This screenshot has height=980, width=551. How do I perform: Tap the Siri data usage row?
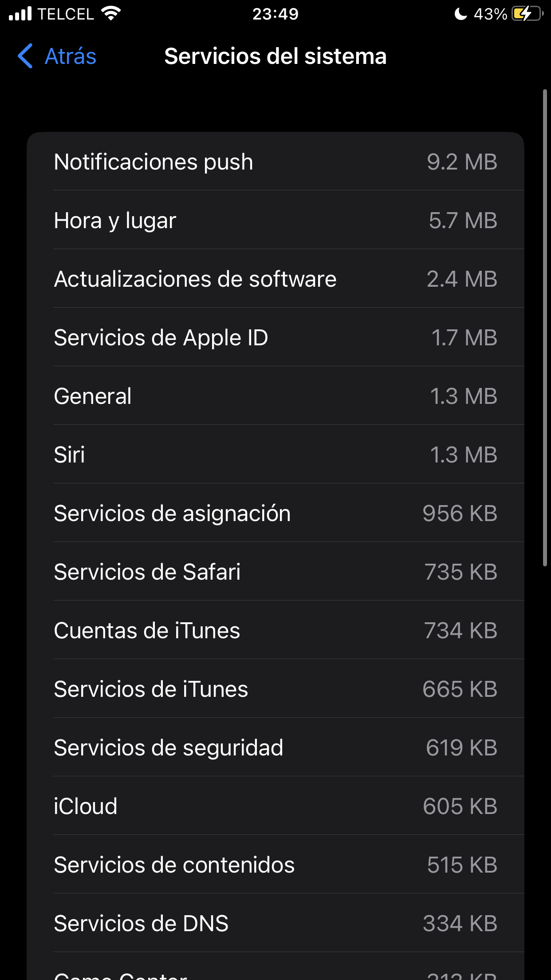pos(275,454)
